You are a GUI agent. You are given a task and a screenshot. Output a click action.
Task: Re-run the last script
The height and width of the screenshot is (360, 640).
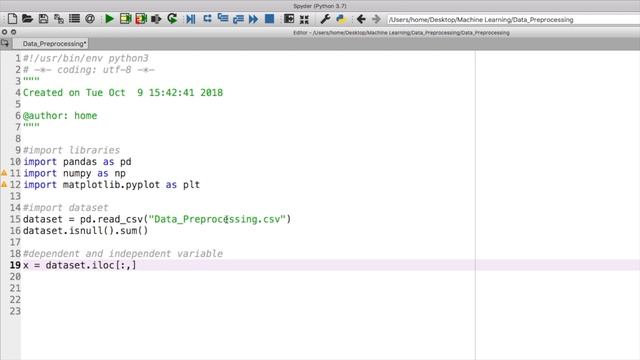[x=172, y=19]
